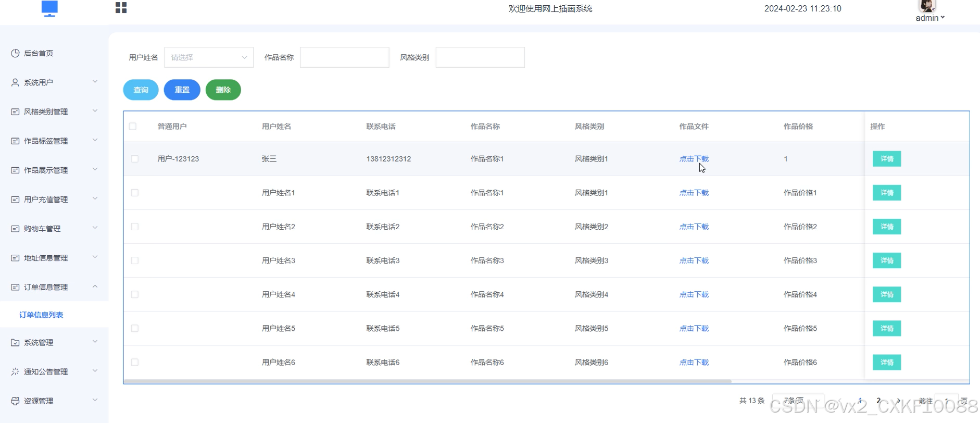The image size is (980, 423).
Task: Click the 订单信息管理 sidebar icon
Action: 15,287
